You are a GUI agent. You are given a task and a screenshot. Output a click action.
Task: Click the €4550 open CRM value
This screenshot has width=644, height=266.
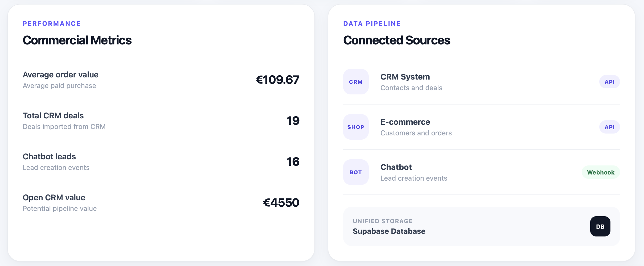(x=281, y=203)
